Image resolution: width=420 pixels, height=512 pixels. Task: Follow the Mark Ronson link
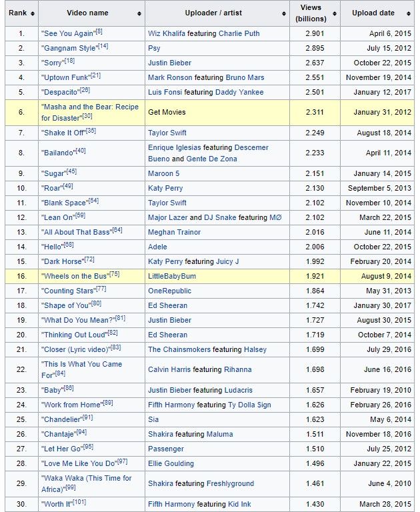[170, 78]
